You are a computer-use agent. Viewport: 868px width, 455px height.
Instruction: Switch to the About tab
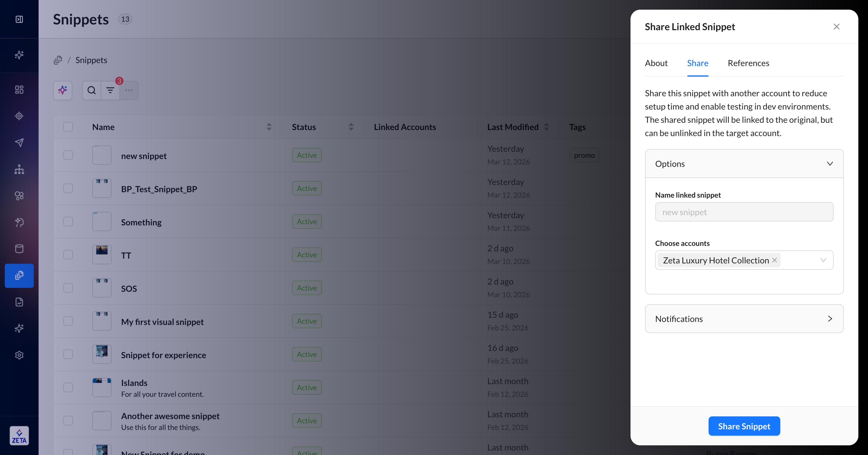[x=656, y=63]
